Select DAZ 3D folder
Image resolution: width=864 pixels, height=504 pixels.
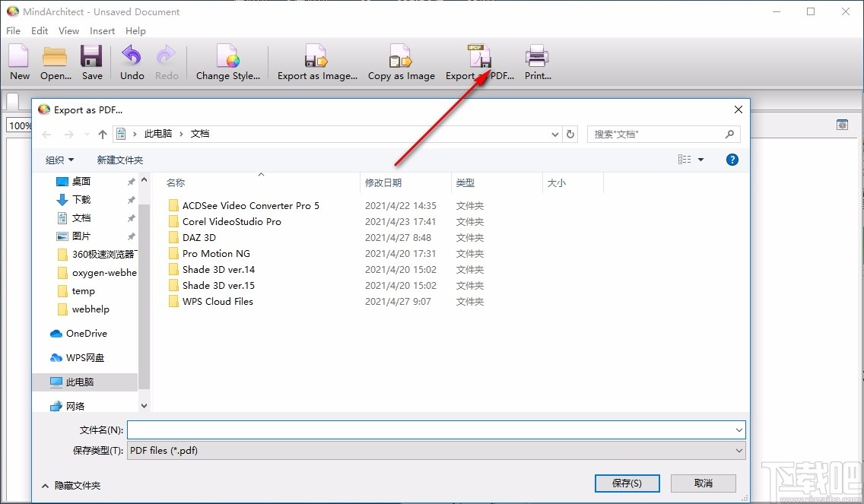click(192, 237)
